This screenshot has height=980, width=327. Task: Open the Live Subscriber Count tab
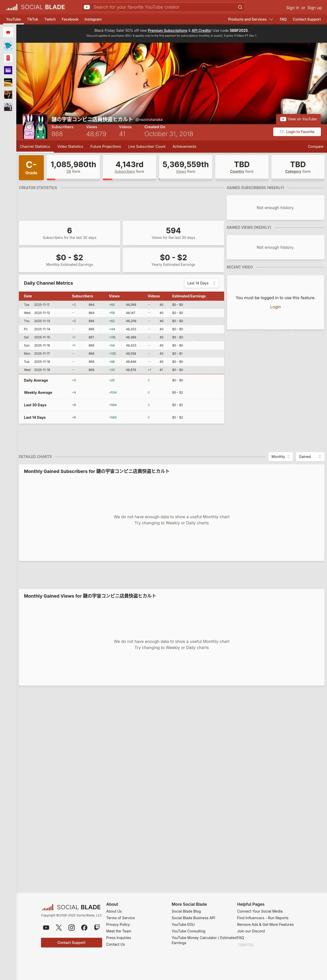pos(146,147)
